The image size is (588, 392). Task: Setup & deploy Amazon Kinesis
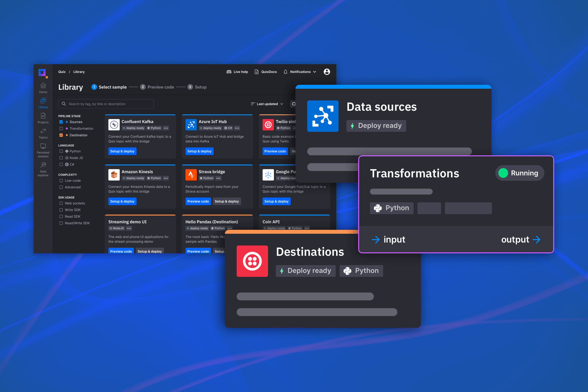(122, 201)
